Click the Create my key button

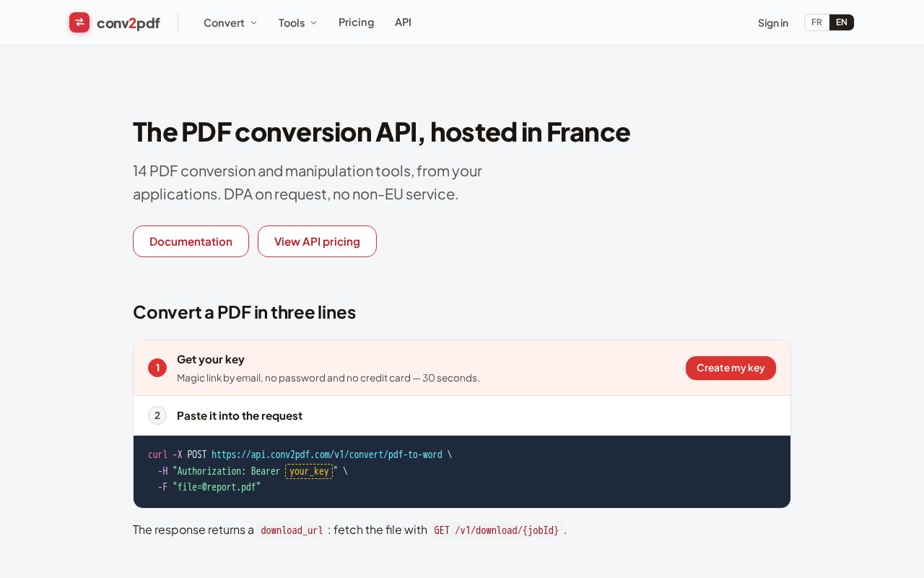click(x=731, y=368)
